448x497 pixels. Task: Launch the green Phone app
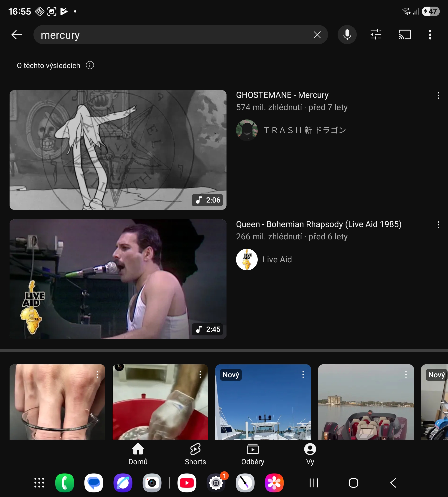coord(65,483)
